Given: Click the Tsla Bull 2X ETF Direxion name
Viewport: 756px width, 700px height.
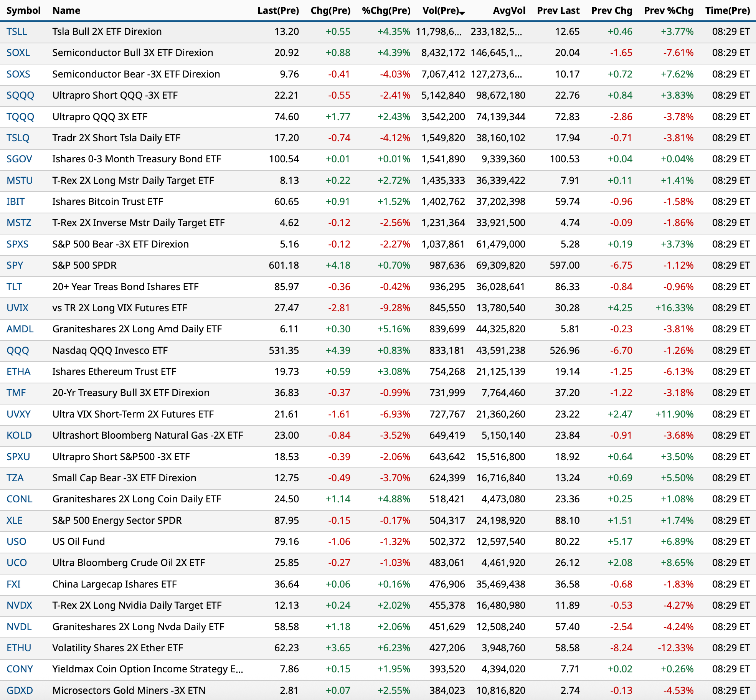Looking at the screenshot, I should point(107,31).
